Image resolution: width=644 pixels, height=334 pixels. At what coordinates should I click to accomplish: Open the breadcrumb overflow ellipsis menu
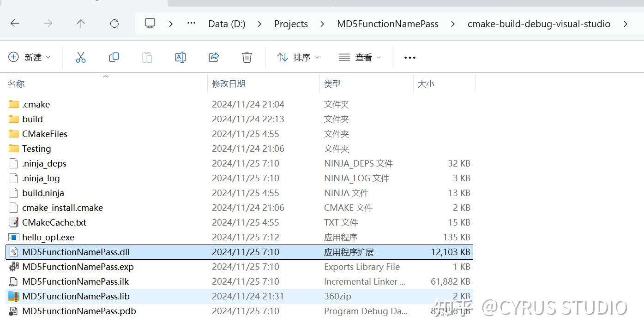pos(191,24)
